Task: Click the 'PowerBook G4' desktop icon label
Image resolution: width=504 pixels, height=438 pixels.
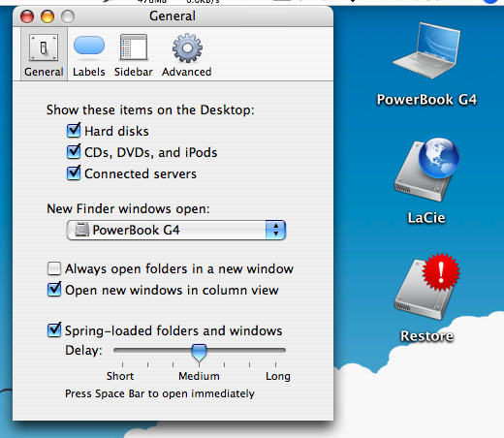Action: coord(426,100)
